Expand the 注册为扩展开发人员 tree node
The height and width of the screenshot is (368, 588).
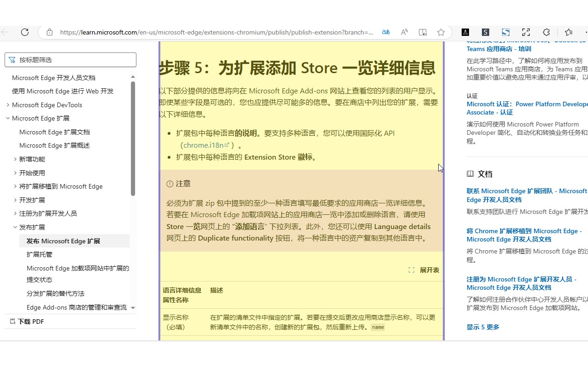15,213
